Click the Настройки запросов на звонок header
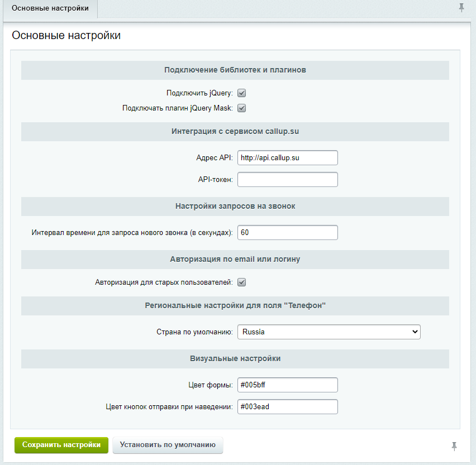The height and width of the screenshot is (465, 476). pos(235,207)
